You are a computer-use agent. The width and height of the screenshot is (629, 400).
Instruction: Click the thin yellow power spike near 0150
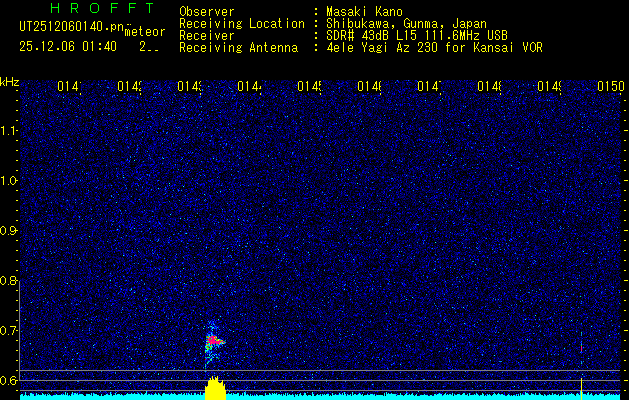tap(581, 388)
